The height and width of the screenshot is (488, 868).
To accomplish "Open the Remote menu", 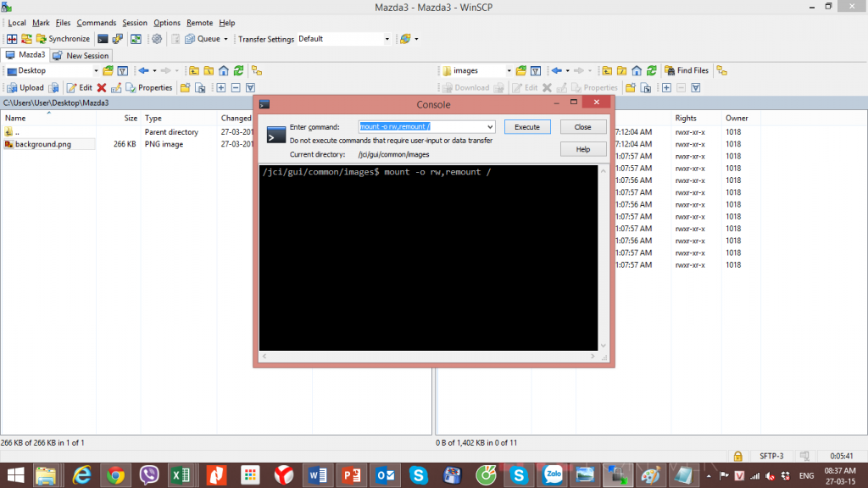I will pos(199,23).
